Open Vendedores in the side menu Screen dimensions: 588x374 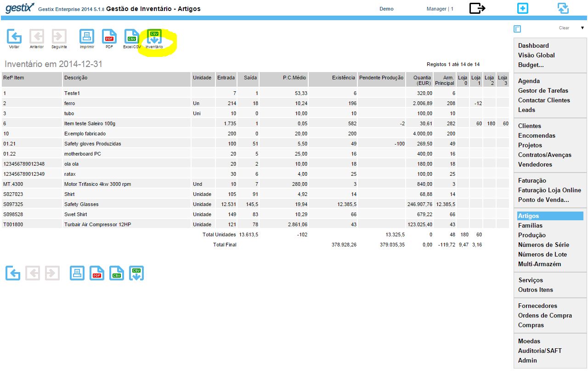[x=535, y=164]
